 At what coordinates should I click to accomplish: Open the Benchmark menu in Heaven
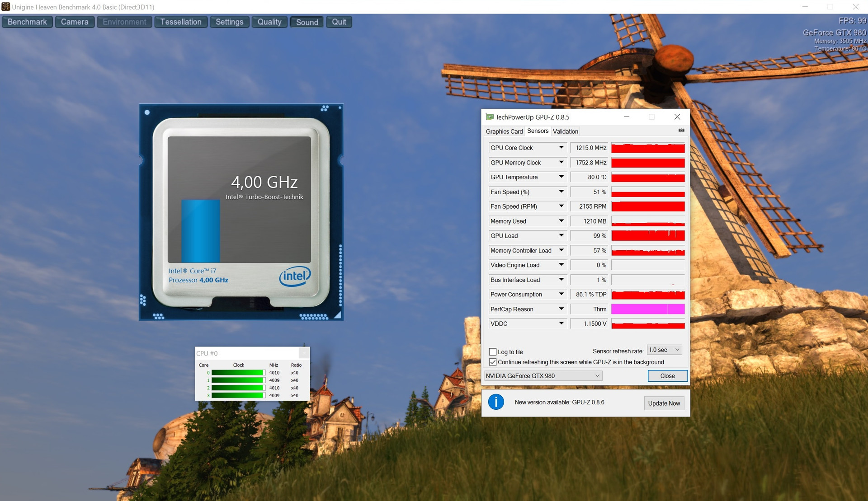click(27, 22)
